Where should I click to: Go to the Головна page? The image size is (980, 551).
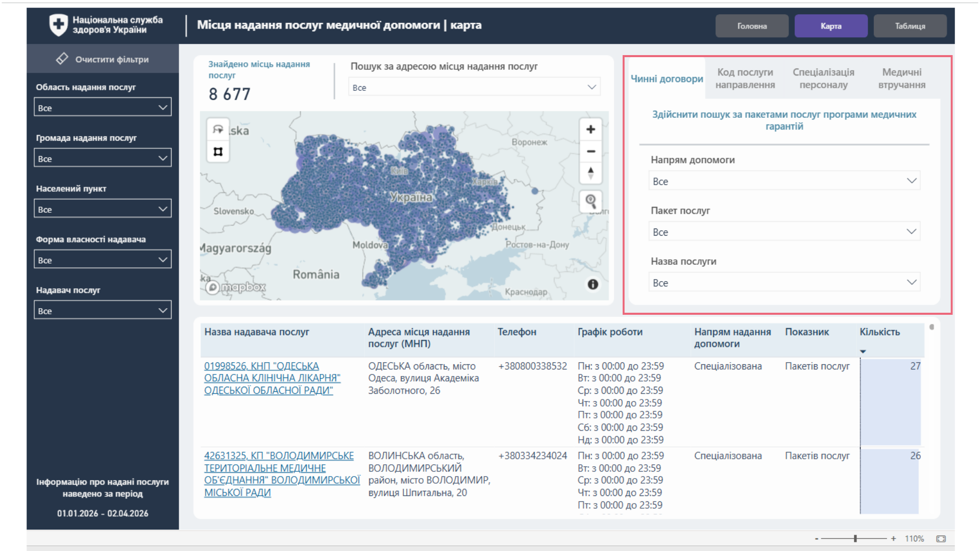752,26
